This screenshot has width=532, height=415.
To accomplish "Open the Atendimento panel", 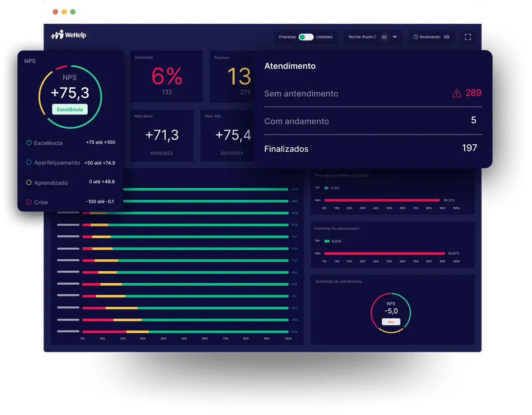I will [289, 66].
